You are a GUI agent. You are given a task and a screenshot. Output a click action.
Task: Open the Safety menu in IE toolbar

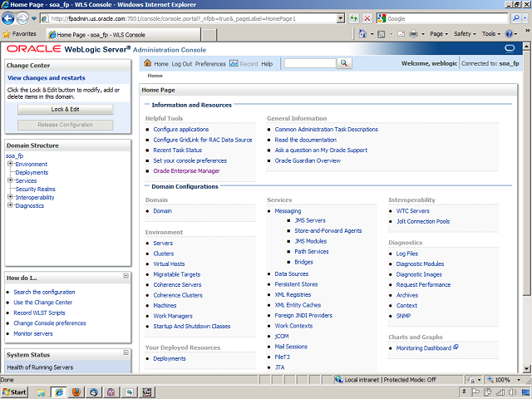[465, 34]
